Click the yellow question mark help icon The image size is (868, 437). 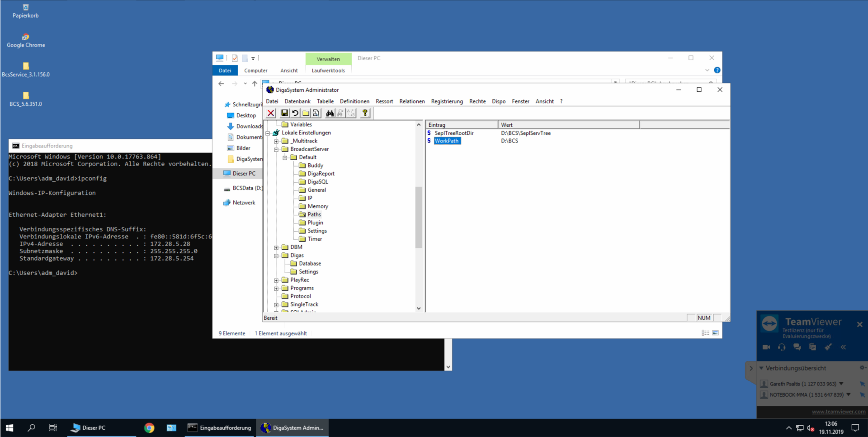coord(365,113)
